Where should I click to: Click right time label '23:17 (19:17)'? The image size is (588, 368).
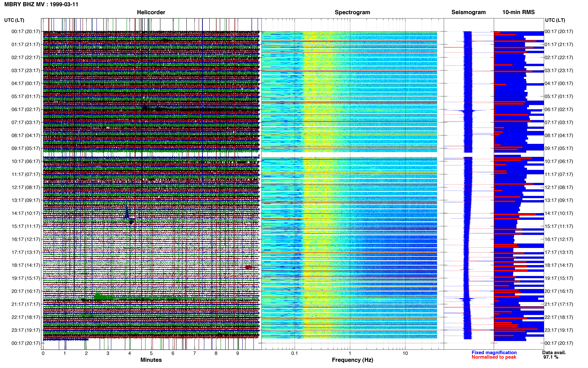tap(559, 330)
